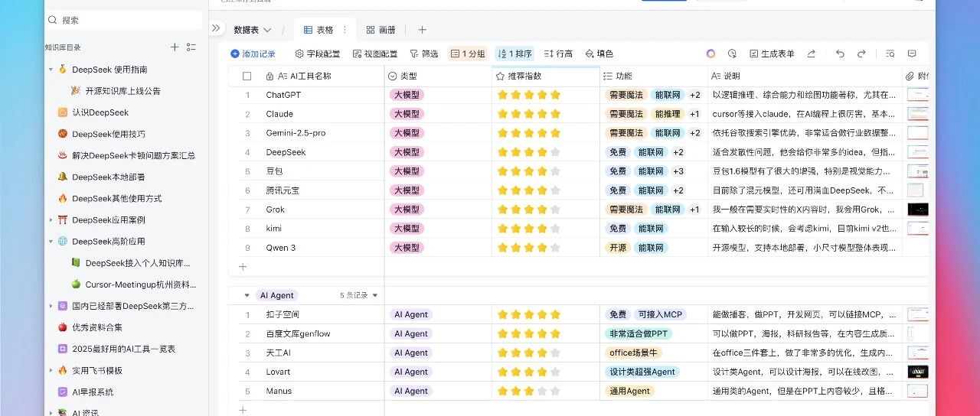The width and height of the screenshot is (980, 416).
Task: Open the 填色 fill color tool
Action: click(599, 54)
